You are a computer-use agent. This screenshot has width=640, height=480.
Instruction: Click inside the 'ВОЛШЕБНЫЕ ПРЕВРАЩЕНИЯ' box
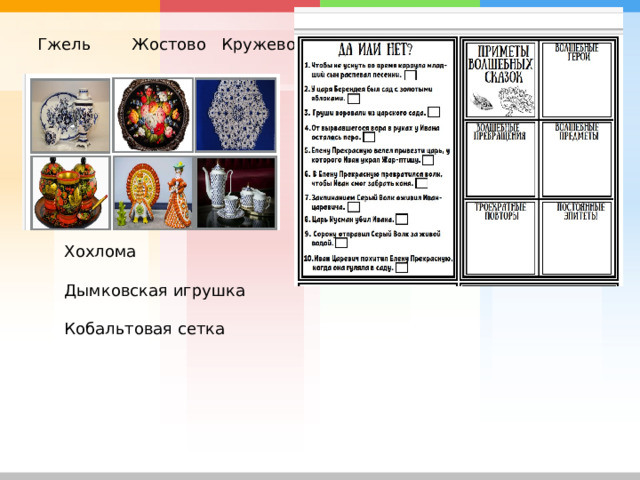point(500,159)
